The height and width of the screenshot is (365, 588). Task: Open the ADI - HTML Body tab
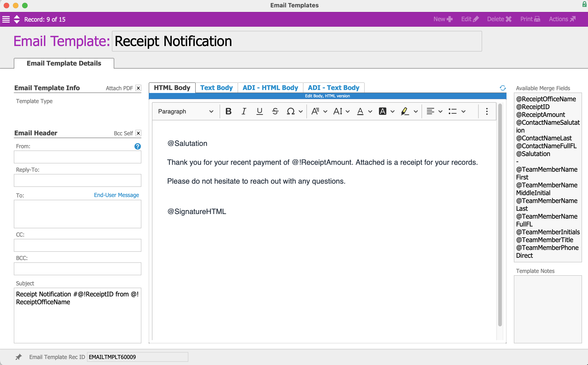270,88
